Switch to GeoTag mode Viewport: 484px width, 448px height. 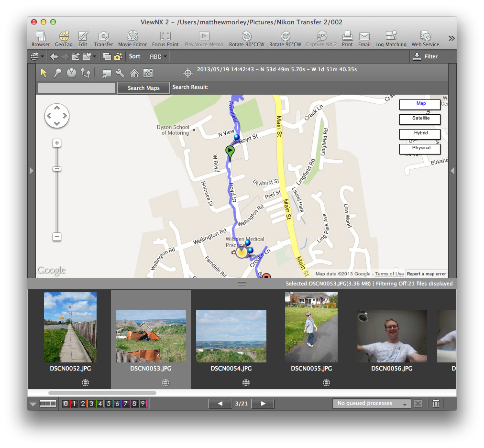tap(64, 39)
